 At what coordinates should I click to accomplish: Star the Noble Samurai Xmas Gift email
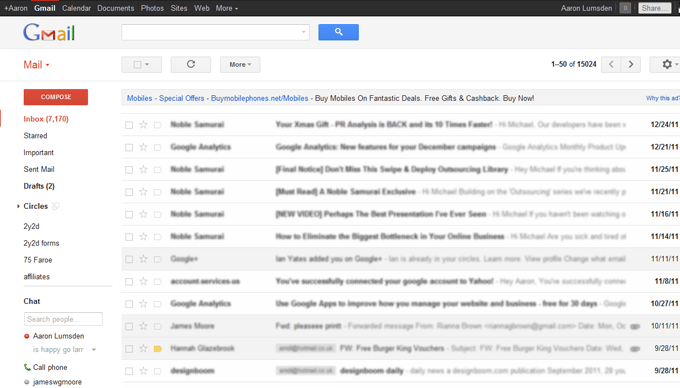(143, 125)
